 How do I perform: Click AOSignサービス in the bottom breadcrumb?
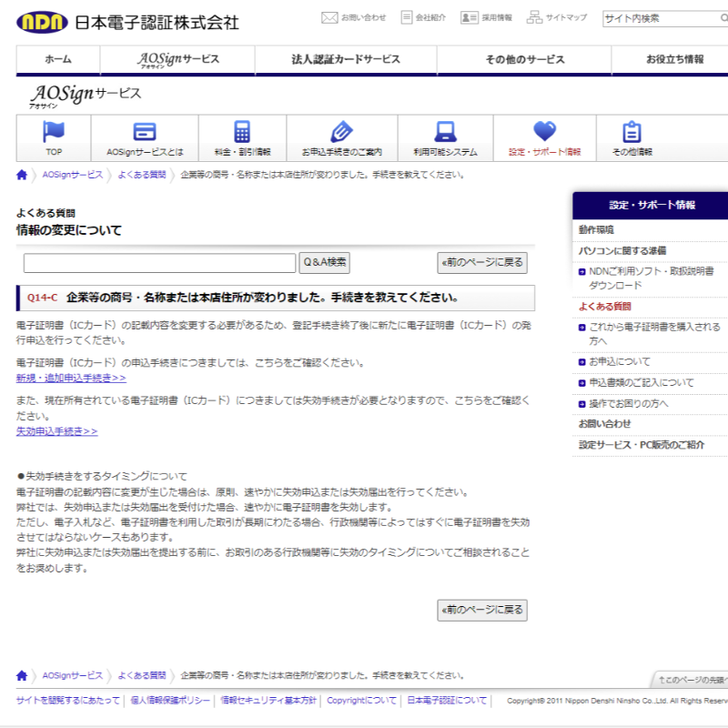tap(73, 675)
